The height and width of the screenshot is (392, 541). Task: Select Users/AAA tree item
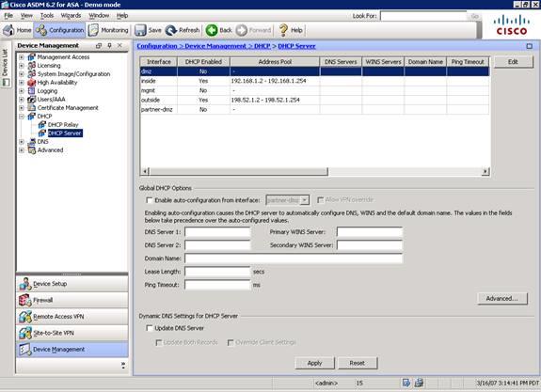pyautogui.click(x=51, y=100)
